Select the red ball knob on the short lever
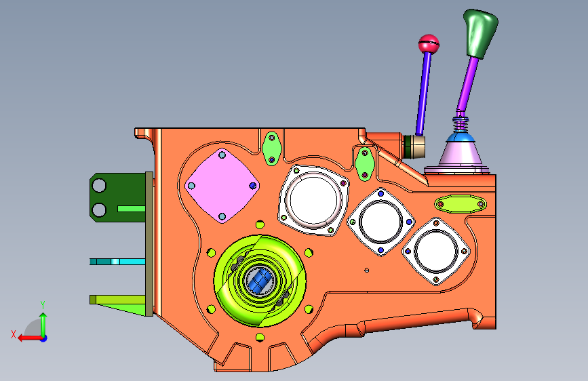This screenshot has width=588, height=381. (429, 43)
